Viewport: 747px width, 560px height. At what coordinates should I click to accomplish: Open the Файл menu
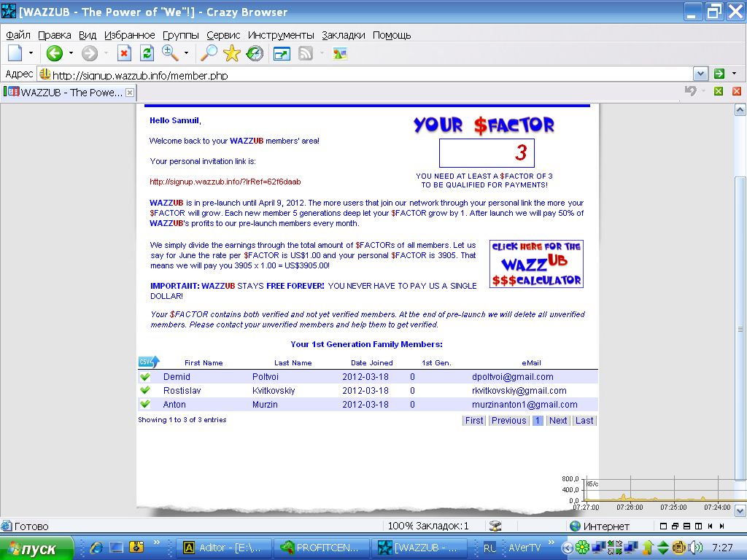tap(18, 35)
